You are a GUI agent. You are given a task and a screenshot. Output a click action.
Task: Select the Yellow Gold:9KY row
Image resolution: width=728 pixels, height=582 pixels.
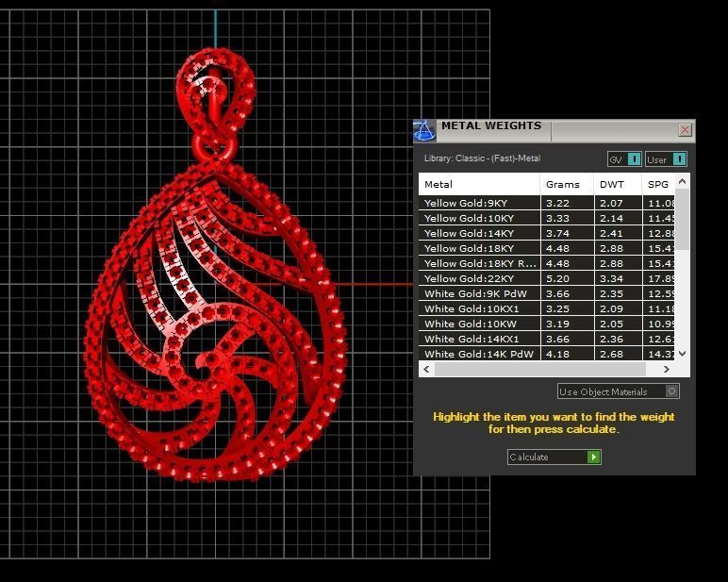pyautogui.click(x=547, y=203)
